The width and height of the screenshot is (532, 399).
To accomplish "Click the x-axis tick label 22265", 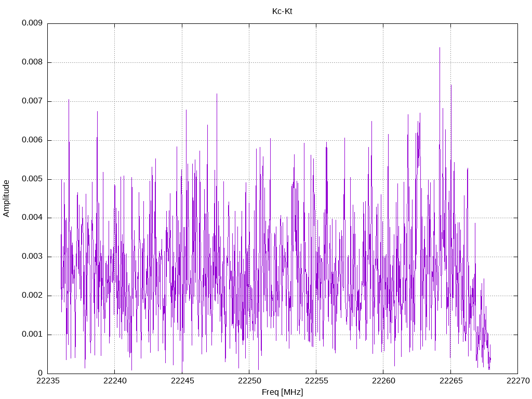I will 451,381.
